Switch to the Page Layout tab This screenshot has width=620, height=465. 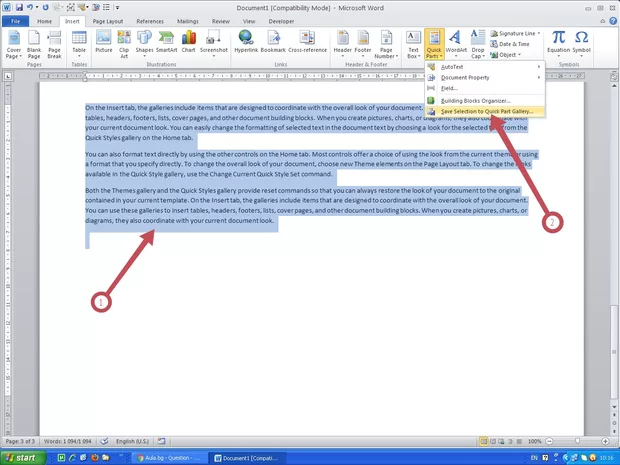coord(109,20)
